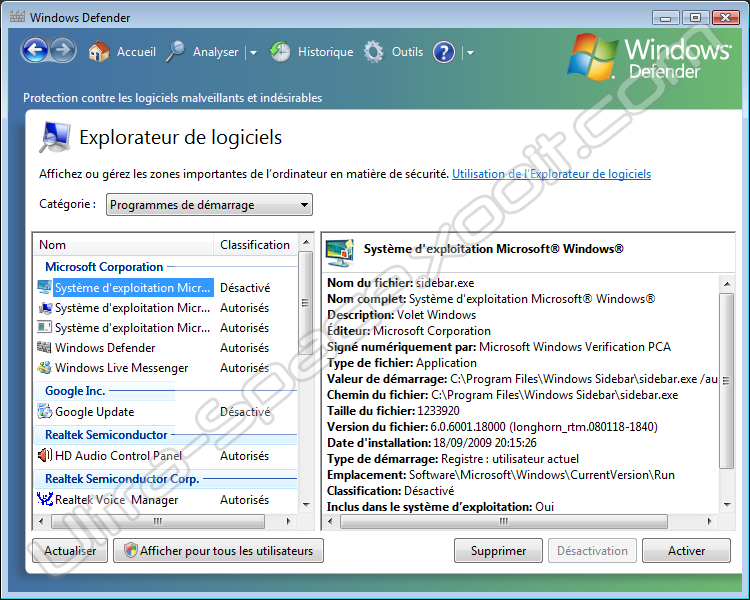Go forward with the forward arrow
750x600 pixels.
click(63, 51)
